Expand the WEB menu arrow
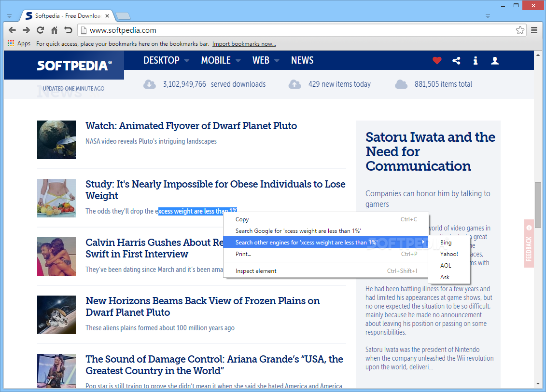This screenshot has width=546, height=392. (277, 61)
